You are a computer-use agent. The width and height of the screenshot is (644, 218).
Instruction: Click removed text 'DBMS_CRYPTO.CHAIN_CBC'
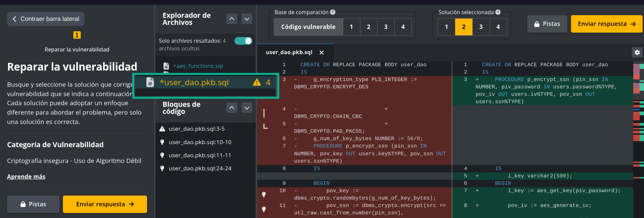click(328, 116)
